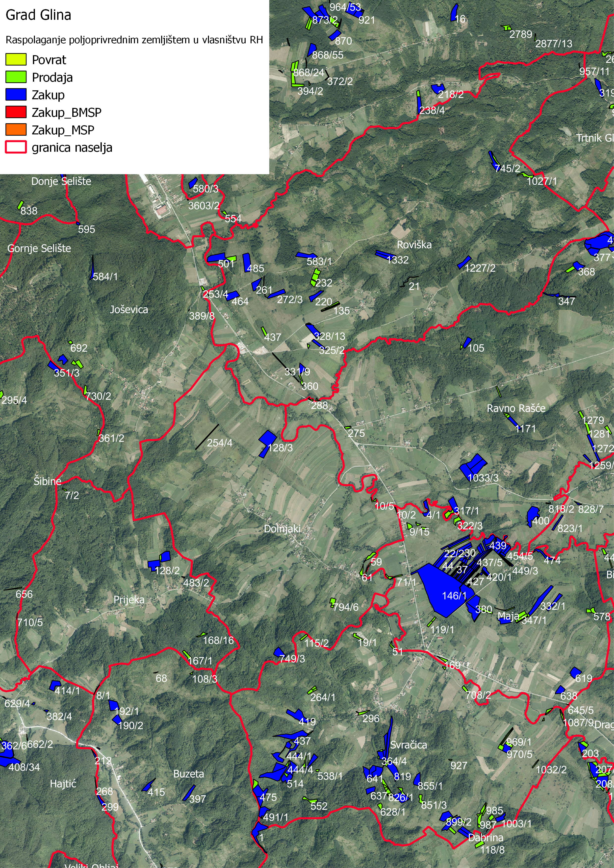
Task: Click the blue Zakup legend swatch
Action: (x=16, y=95)
